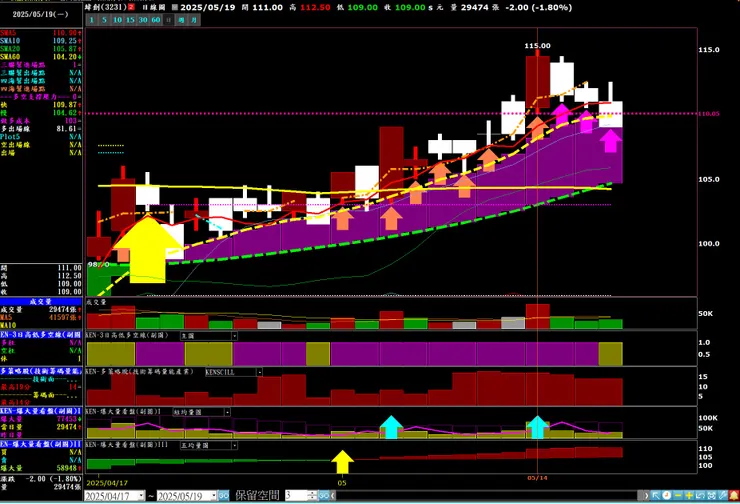740x504 pixels.
Task: Click the 115.00 high price label on the chart
Action: pyautogui.click(x=538, y=46)
